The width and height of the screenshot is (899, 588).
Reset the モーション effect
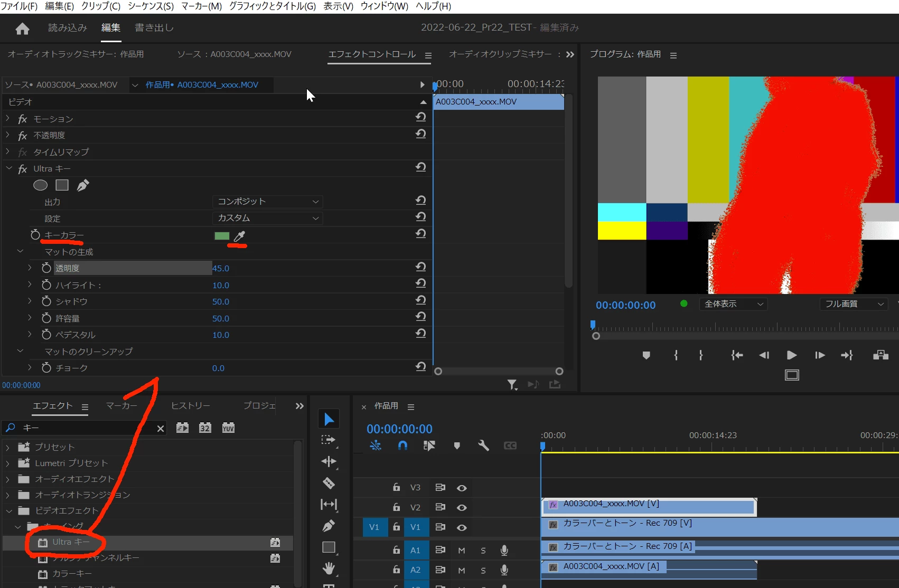420,117
